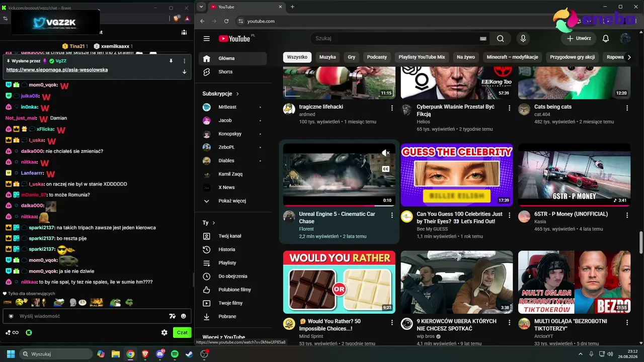
Task: Open Shorts in the YouTube sidebar
Action: point(233,72)
